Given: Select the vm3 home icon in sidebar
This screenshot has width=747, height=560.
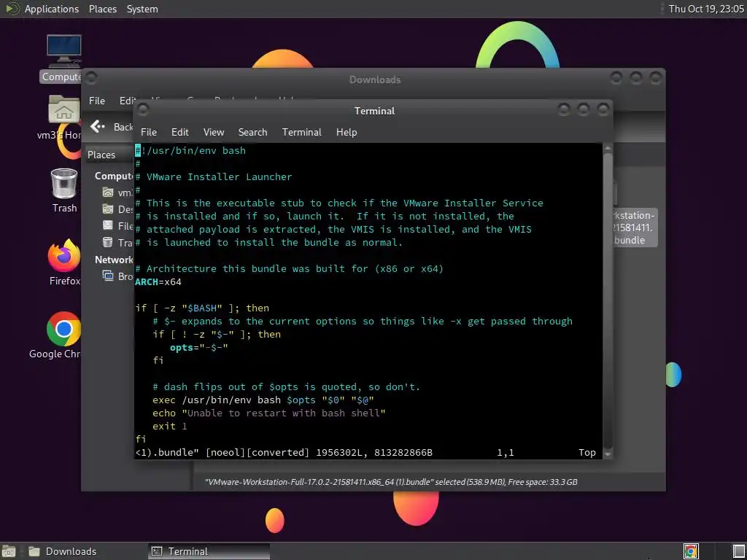Looking at the screenshot, I should point(108,192).
